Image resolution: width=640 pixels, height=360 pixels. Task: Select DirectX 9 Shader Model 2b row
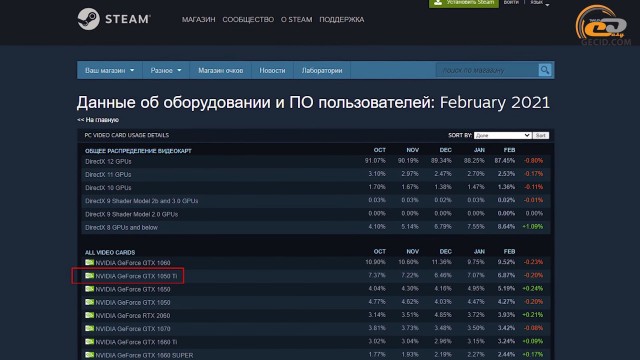(x=316, y=201)
